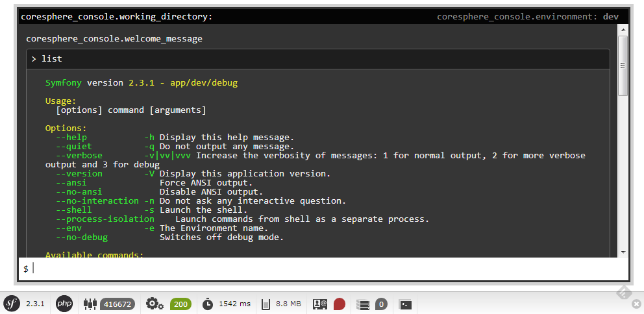Screen dimensions: 644x314
Task: Click coresphere_console.working_directory label
Action: tap(117, 17)
